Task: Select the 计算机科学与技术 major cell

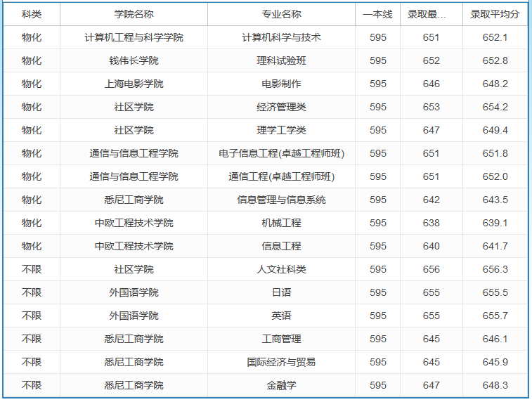Action: pos(281,37)
